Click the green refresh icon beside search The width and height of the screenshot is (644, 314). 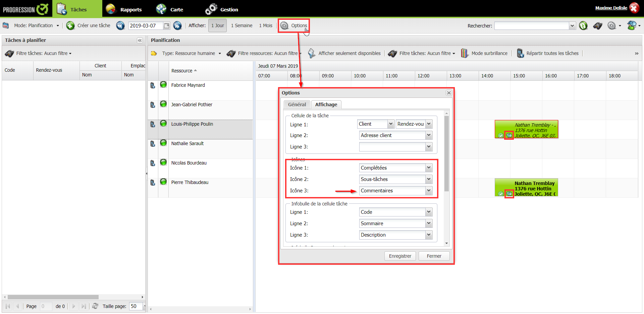coord(583,25)
